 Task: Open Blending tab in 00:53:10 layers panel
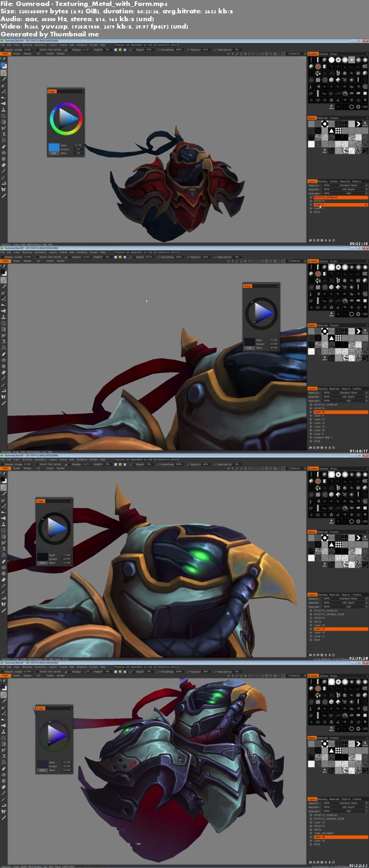coord(322,182)
